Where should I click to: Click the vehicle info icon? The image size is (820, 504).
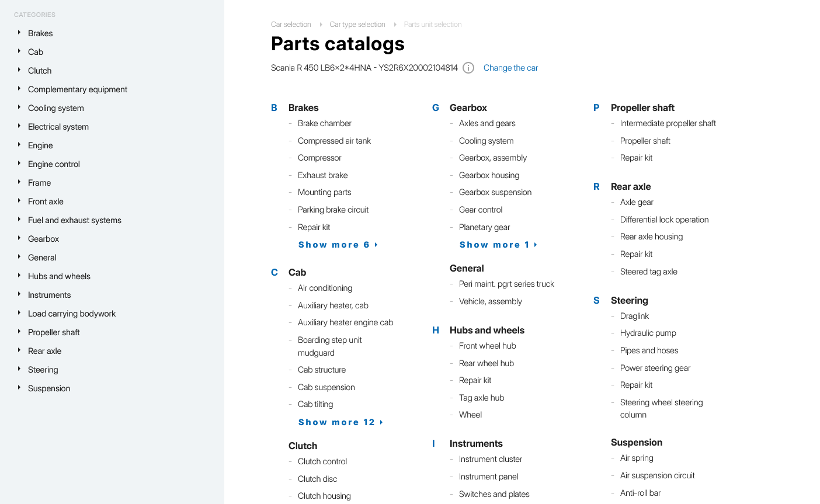(x=468, y=68)
